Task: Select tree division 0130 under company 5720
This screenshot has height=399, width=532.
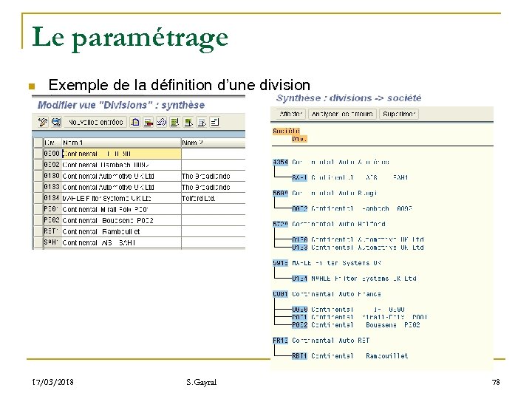Action: (x=299, y=239)
